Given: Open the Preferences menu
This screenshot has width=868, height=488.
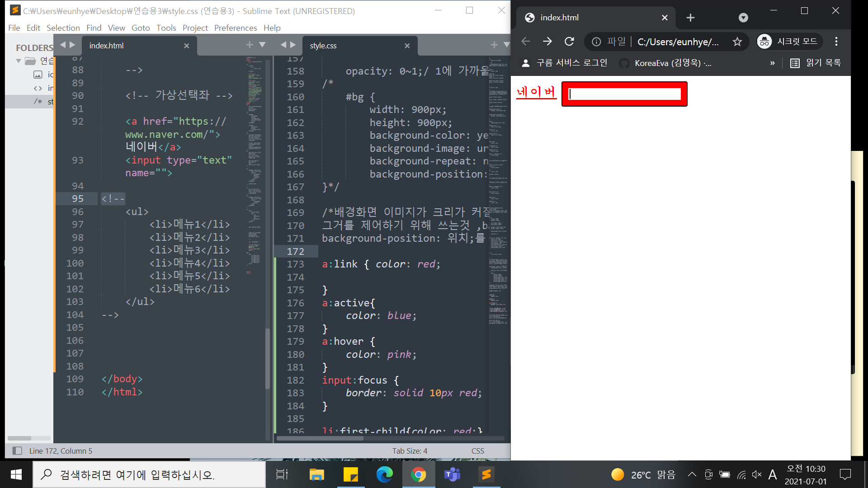Looking at the screenshot, I should [235, 28].
